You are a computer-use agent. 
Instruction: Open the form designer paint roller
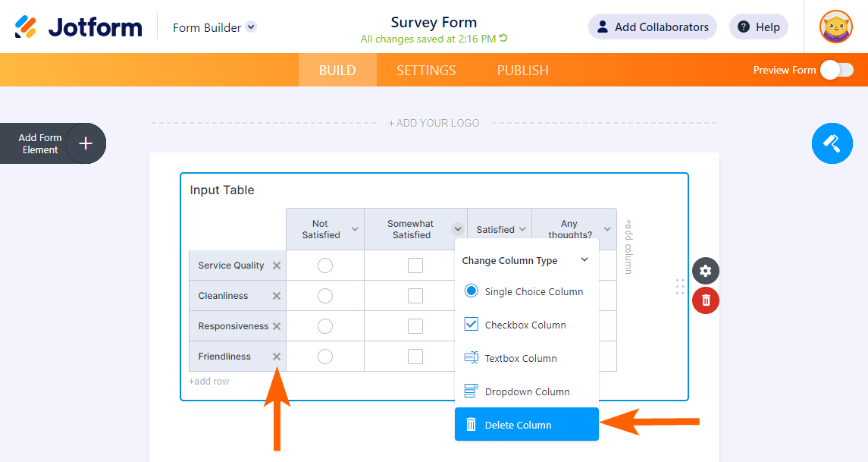pyautogui.click(x=832, y=143)
